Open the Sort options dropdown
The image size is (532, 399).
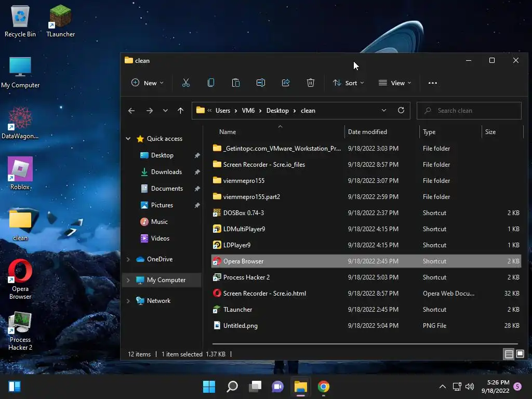[349, 83]
